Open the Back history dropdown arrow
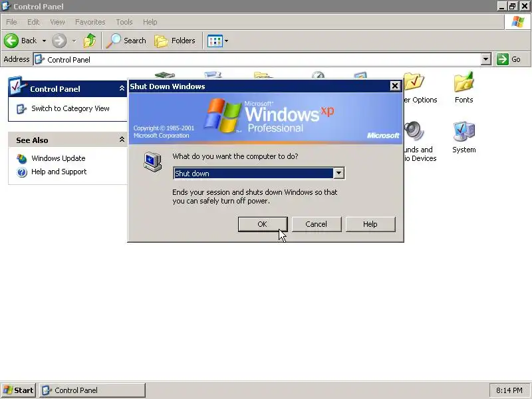This screenshot has height=399, width=532. [44, 41]
